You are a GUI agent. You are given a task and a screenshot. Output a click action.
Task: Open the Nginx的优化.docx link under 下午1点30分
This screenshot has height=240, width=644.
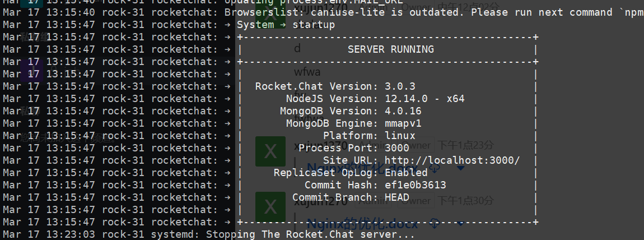pyautogui.click(x=362, y=224)
